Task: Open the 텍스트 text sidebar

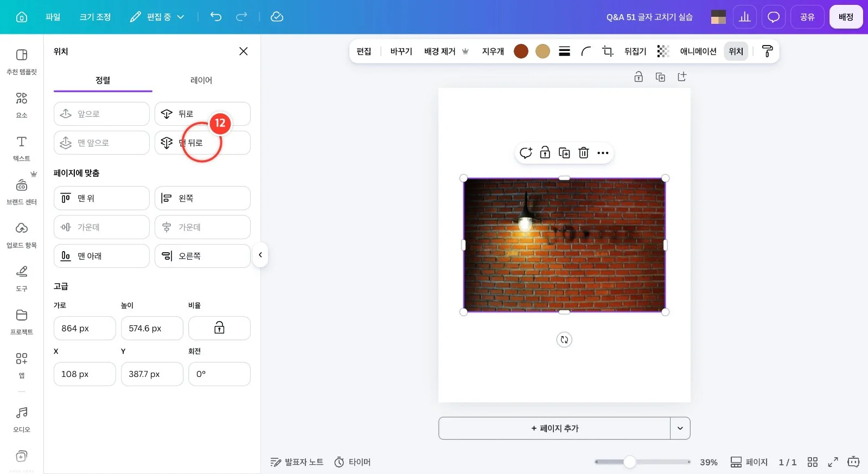Action: [22, 148]
